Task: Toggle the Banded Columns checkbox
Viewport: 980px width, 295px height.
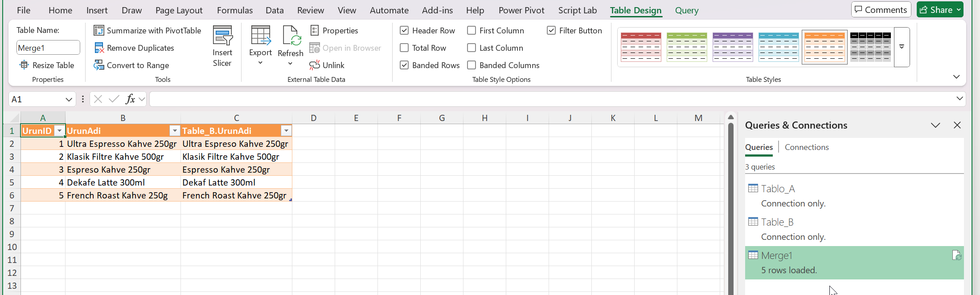Action: (472, 65)
